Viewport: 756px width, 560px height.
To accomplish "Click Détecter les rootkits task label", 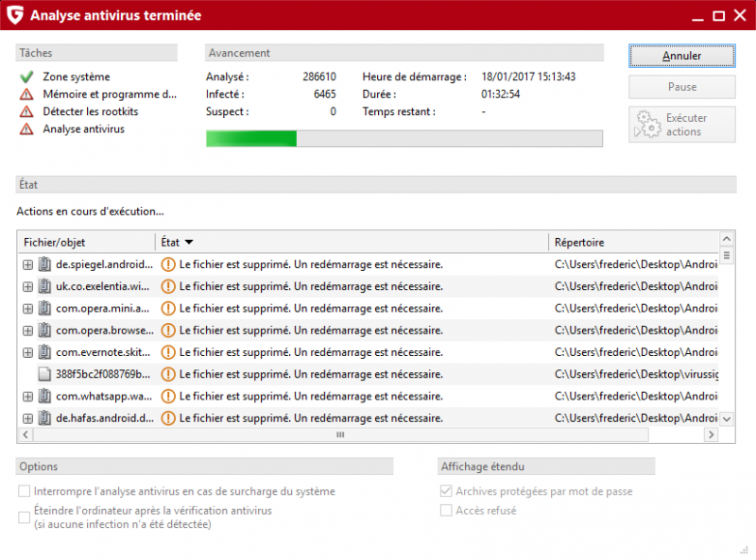I will point(90,111).
